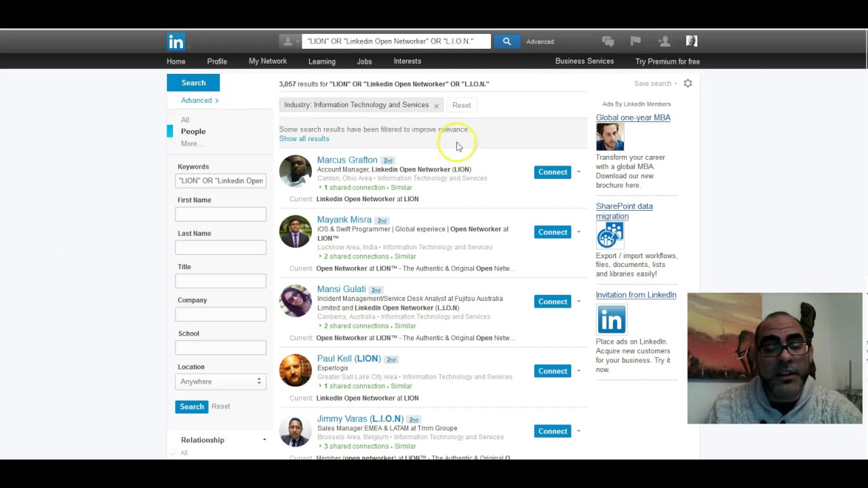
Task: Click the School input field
Action: pos(220,348)
